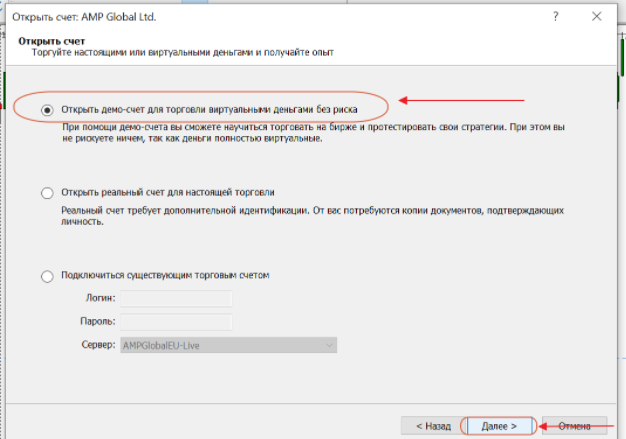626x439 pixels.
Task: Open the Сервер combo box AMPGlobalEU-Live
Action: [220, 345]
